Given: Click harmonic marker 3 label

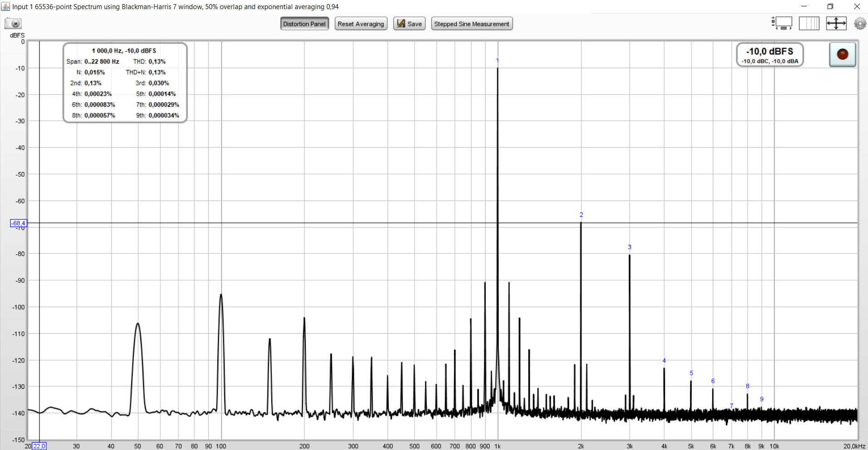Looking at the screenshot, I should [630, 247].
